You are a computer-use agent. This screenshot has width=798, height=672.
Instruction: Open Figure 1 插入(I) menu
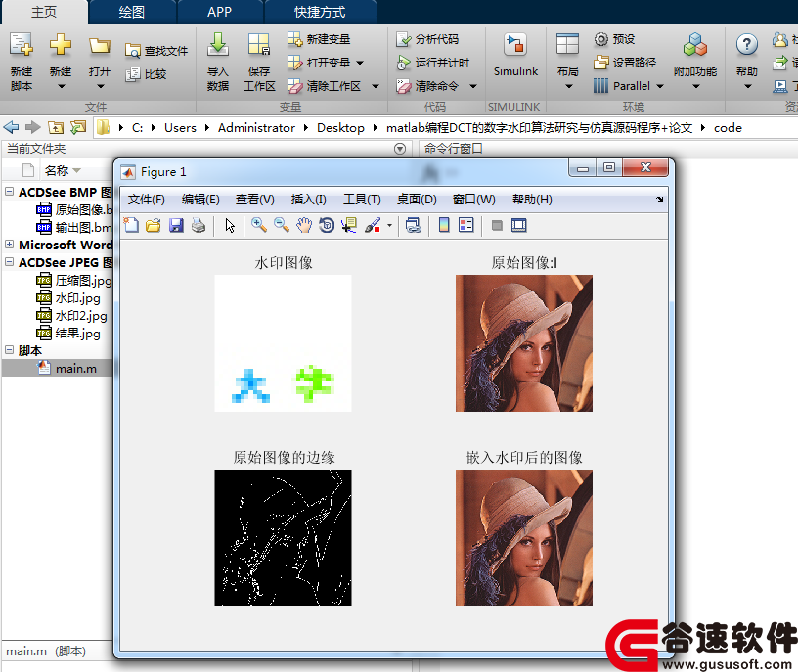pos(308,200)
